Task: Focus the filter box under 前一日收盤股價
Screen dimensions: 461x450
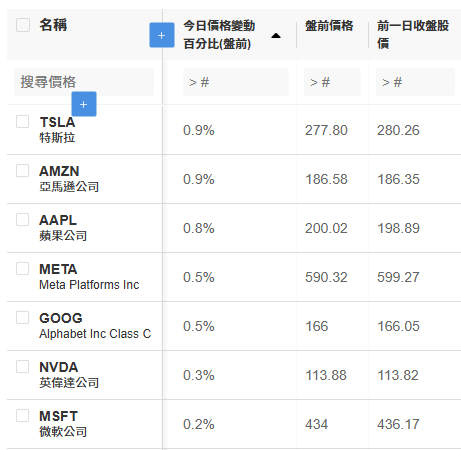Action: pos(415,82)
